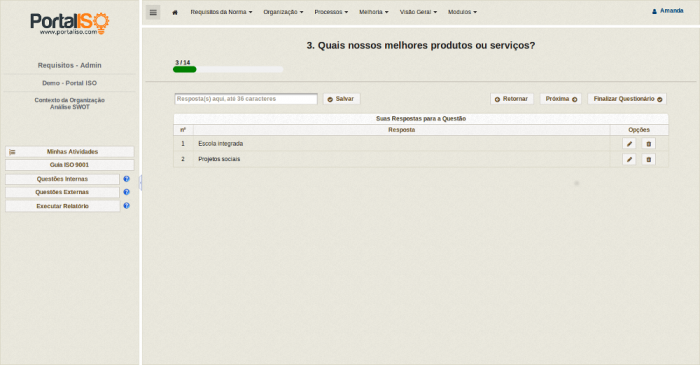This screenshot has height=365, width=700.
Task: Click the 'Resposta' column header
Action: (x=401, y=130)
